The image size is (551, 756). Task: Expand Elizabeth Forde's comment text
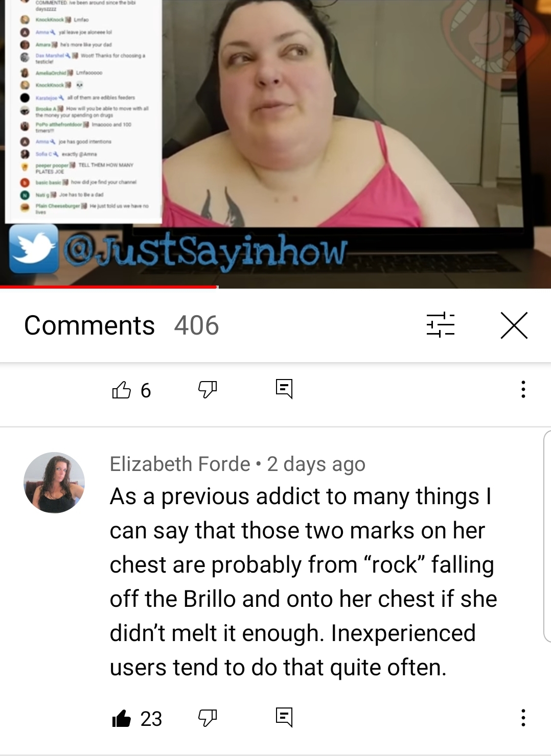click(x=304, y=581)
